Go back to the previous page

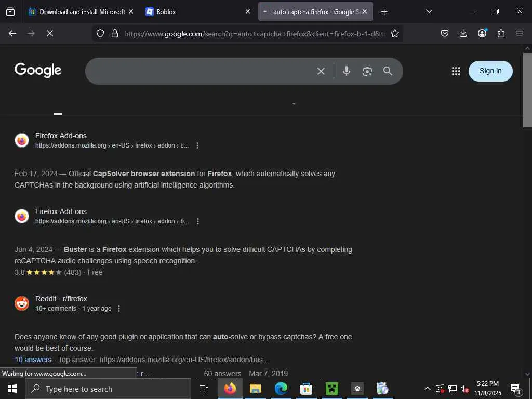[12, 33]
